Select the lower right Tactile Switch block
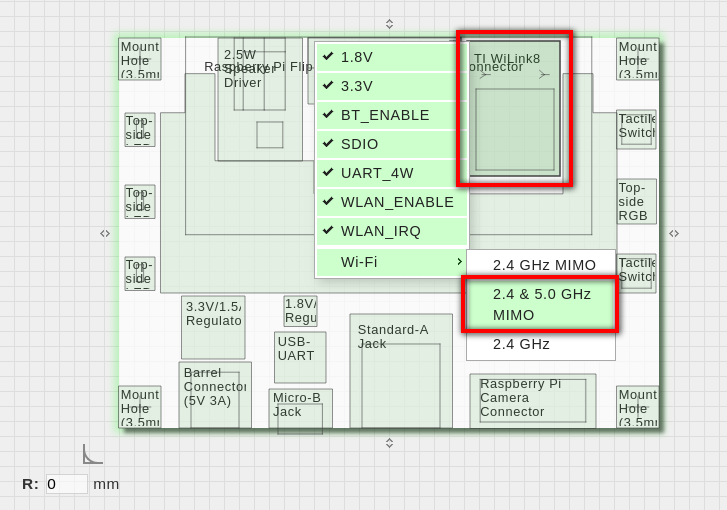This screenshot has height=510, width=727. [x=637, y=274]
